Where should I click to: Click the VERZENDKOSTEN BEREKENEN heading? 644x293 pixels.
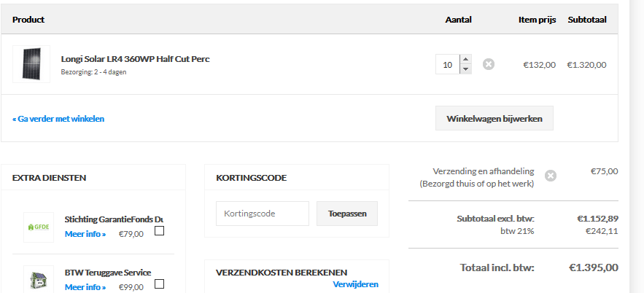coord(282,273)
